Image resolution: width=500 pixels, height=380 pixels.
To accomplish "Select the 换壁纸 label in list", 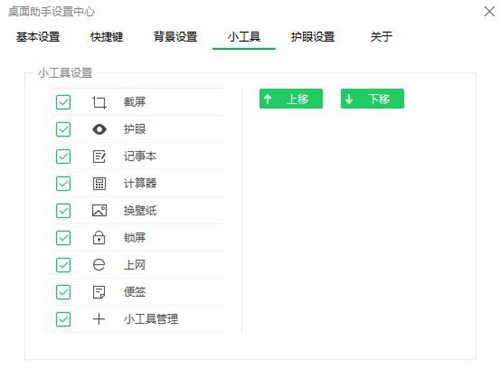I will [x=140, y=211].
